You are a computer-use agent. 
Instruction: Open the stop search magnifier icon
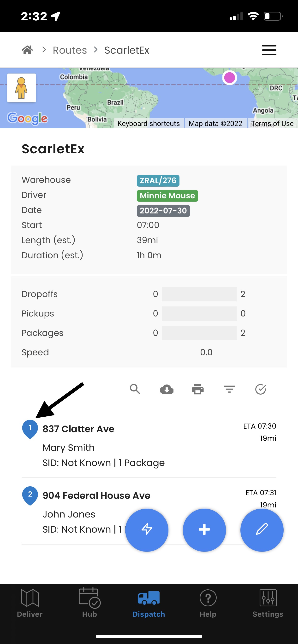[135, 389]
